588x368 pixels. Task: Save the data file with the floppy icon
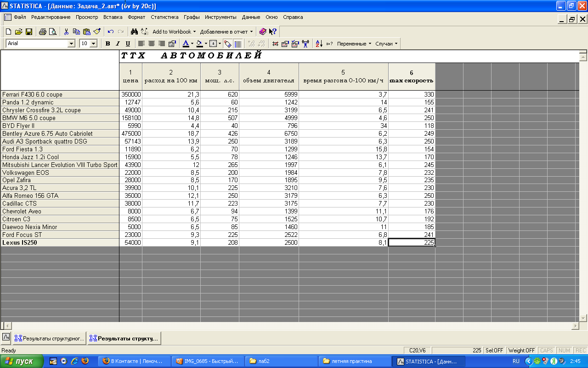(x=28, y=32)
